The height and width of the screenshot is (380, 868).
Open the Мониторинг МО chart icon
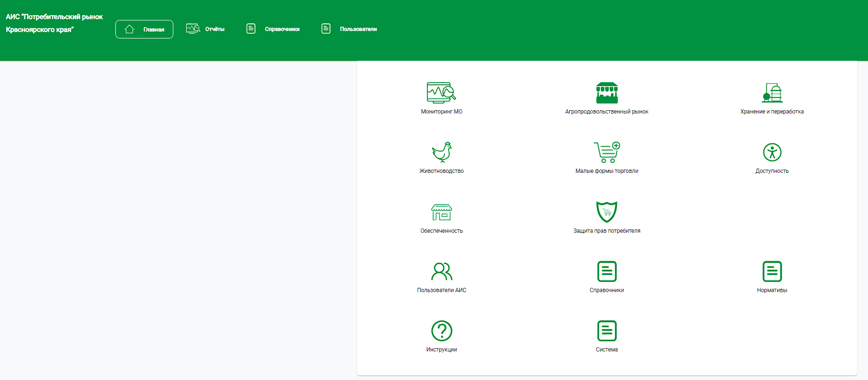pyautogui.click(x=441, y=93)
